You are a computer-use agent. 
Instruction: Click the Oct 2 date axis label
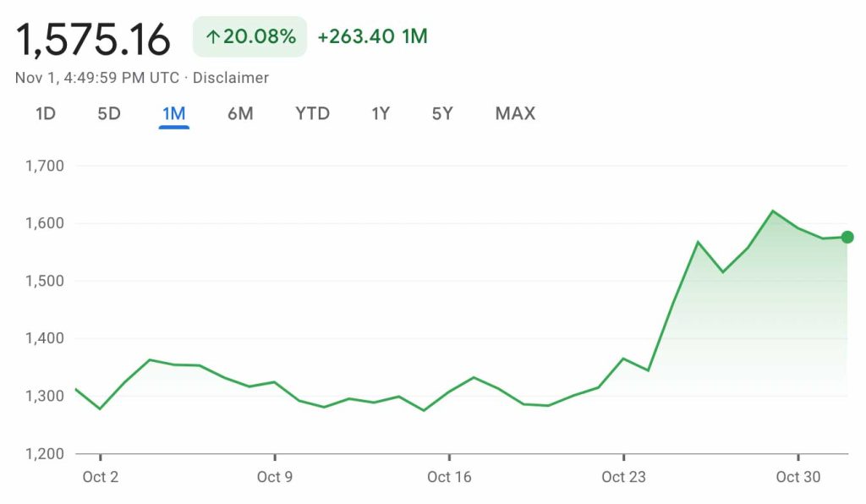click(x=101, y=477)
